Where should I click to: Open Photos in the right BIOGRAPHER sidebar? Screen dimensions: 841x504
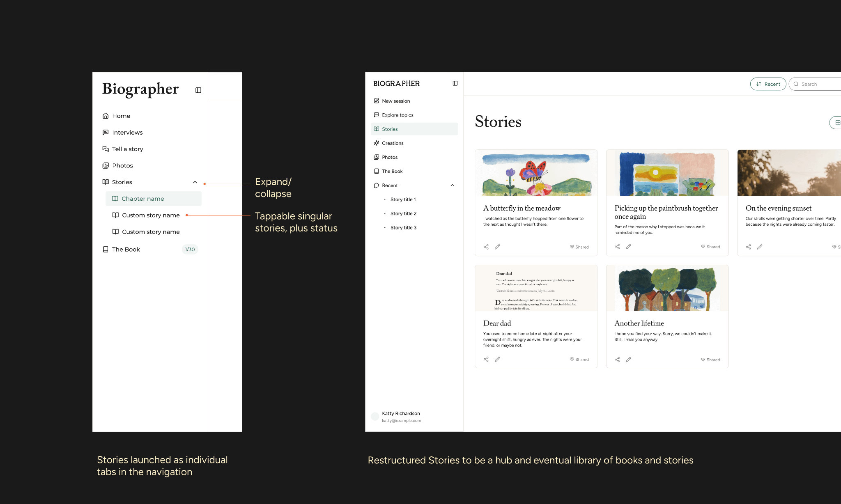pos(386,157)
